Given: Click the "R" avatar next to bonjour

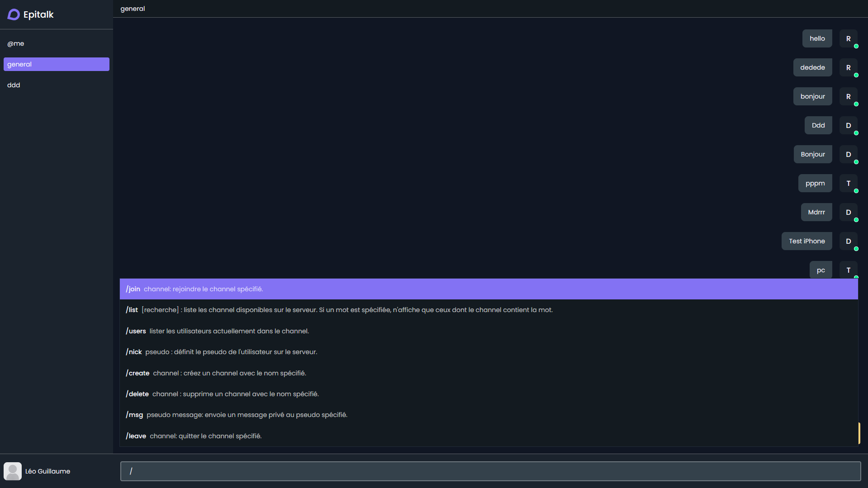Looking at the screenshot, I should [849, 96].
